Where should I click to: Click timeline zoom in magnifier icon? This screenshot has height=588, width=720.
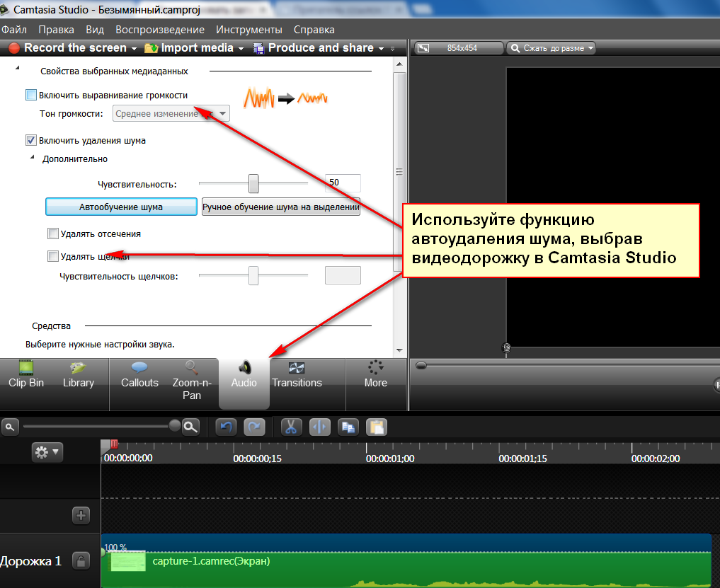[190, 427]
